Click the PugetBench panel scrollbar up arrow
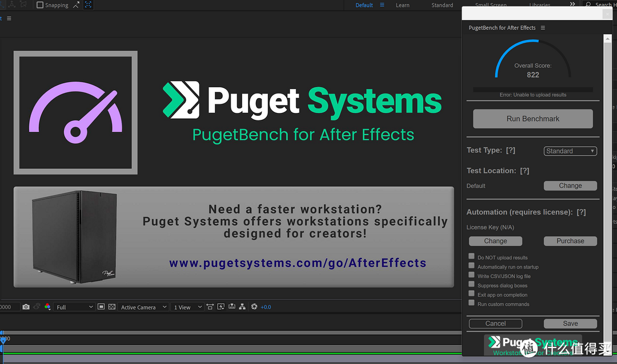The image size is (617, 364). (607, 39)
